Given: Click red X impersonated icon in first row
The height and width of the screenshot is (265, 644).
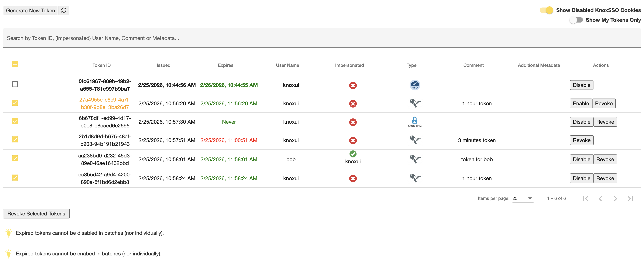Looking at the screenshot, I should click(x=353, y=85).
